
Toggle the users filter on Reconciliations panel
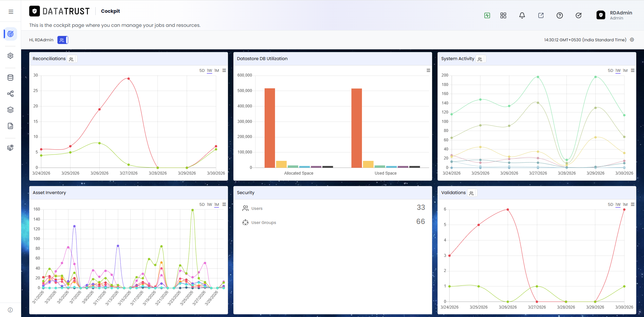coord(72,59)
